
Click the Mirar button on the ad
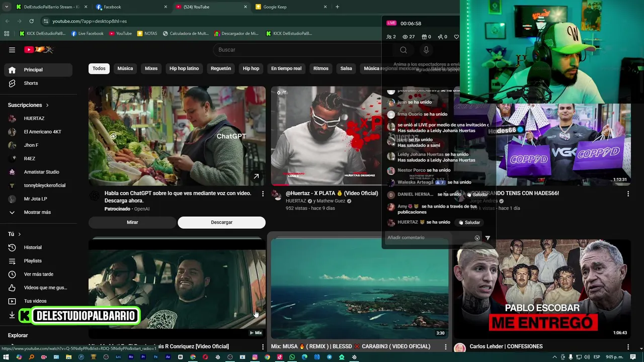pyautogui.click(x=132, y=222)
